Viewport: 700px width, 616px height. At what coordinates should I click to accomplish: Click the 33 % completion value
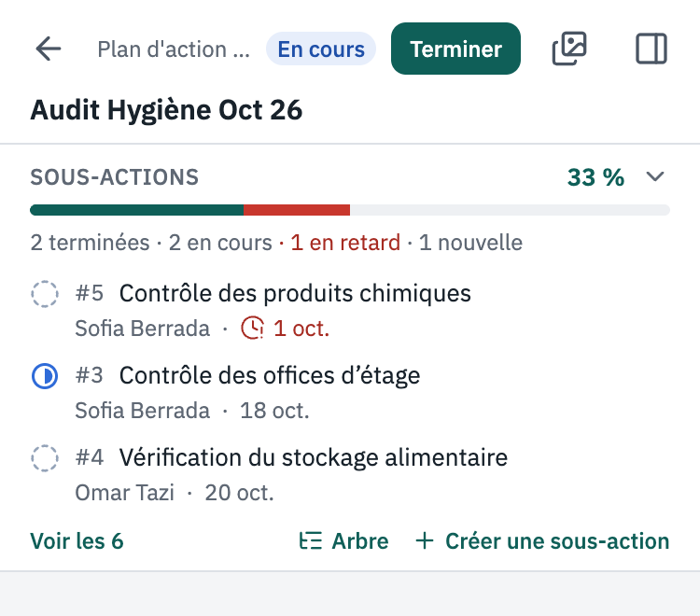click(595, 177)
